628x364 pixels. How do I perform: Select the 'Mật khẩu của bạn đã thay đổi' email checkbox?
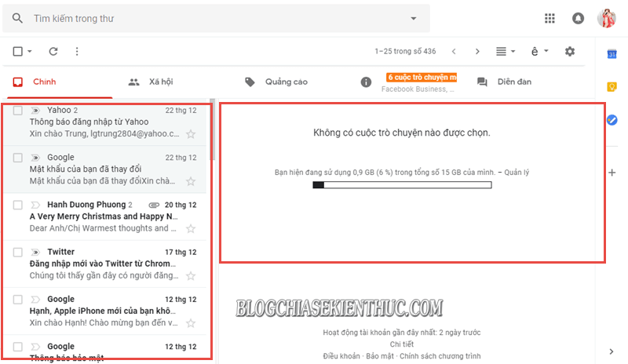(17, 158)
